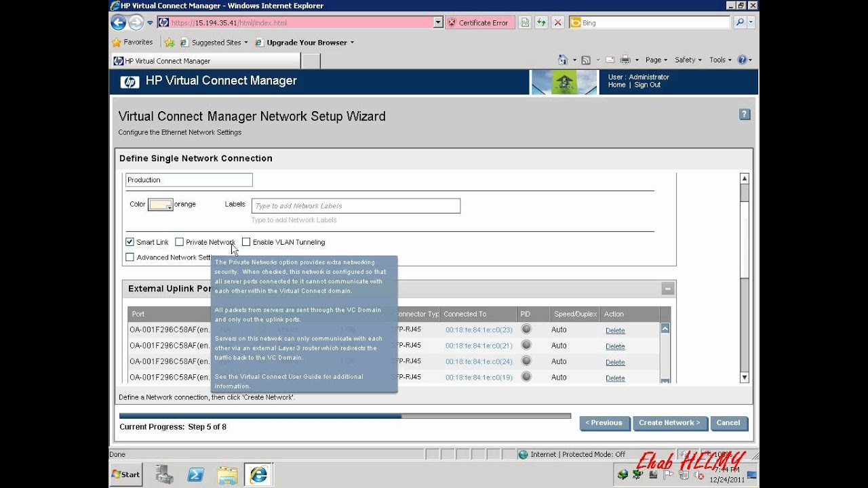Click the PID column header
868x488 pixels.
525,314
